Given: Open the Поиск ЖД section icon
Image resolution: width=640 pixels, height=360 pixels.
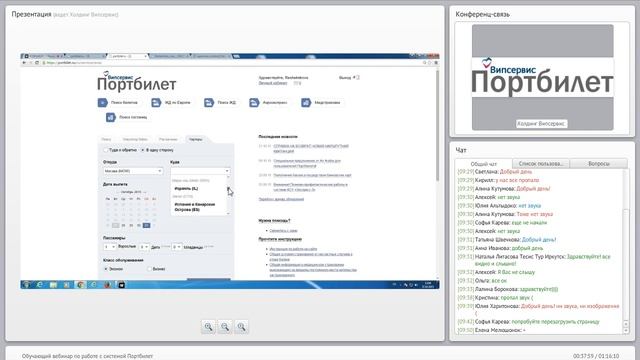Looking at the screenshot, I should pos(209,102).
